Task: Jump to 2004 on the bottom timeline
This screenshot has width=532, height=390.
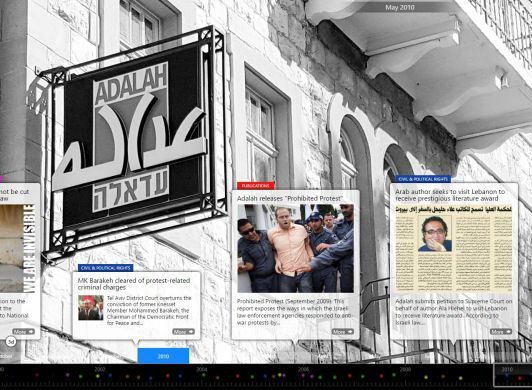Action: (202, 369)
